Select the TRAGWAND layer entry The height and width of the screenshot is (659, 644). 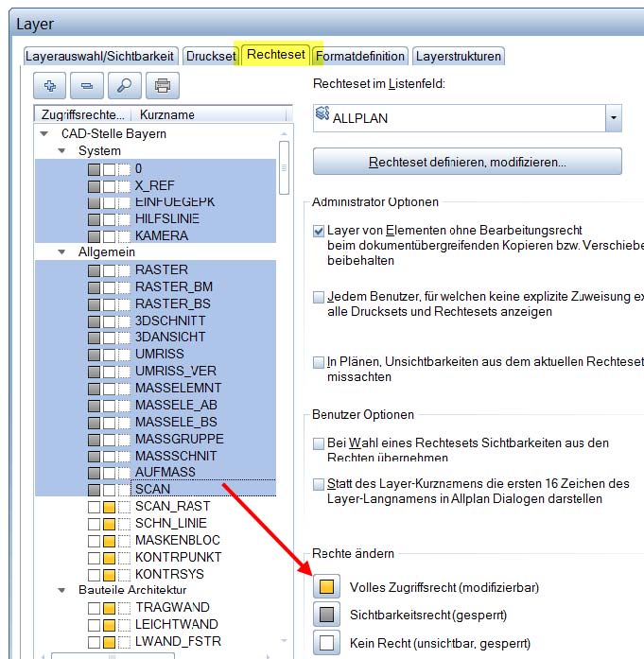(x=172, y=607)
